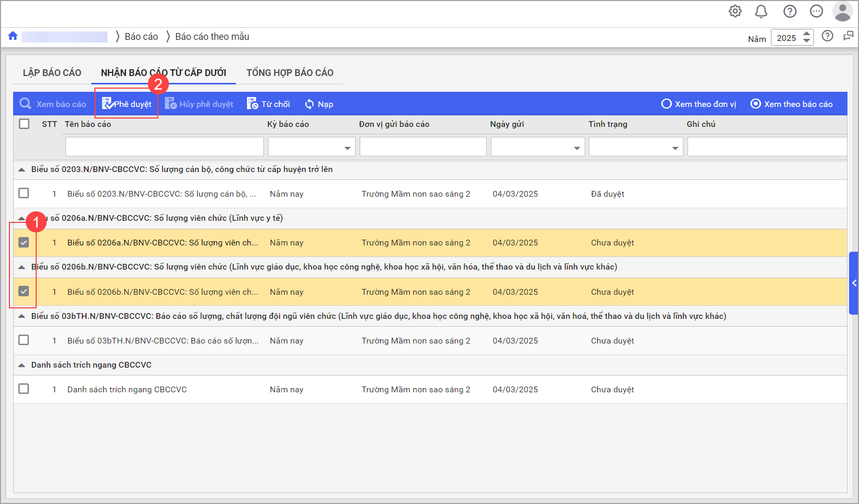Click the Biểu số 03bTH.N report name cell
859x504 pixels.
tap(163, 341)
